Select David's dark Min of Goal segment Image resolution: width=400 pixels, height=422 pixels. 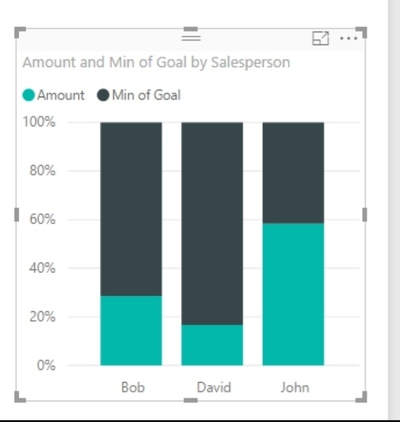(212, 223)
